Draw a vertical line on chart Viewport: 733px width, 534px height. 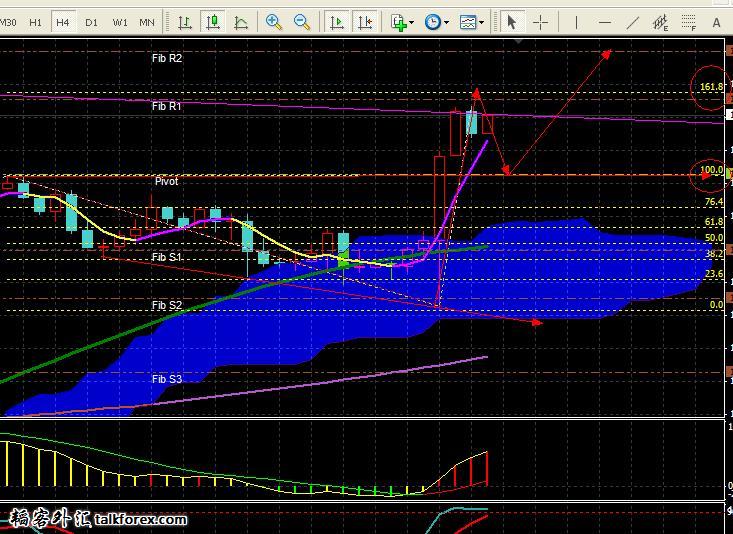pos(576,21)
